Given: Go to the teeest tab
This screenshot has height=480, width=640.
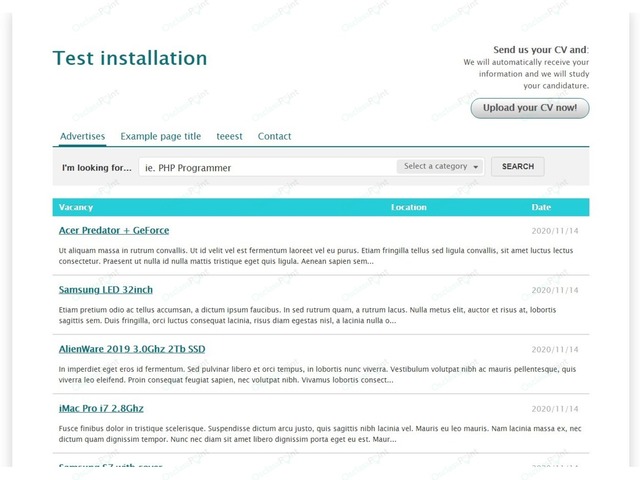Looking at the screenshot, I should point(229,136).
